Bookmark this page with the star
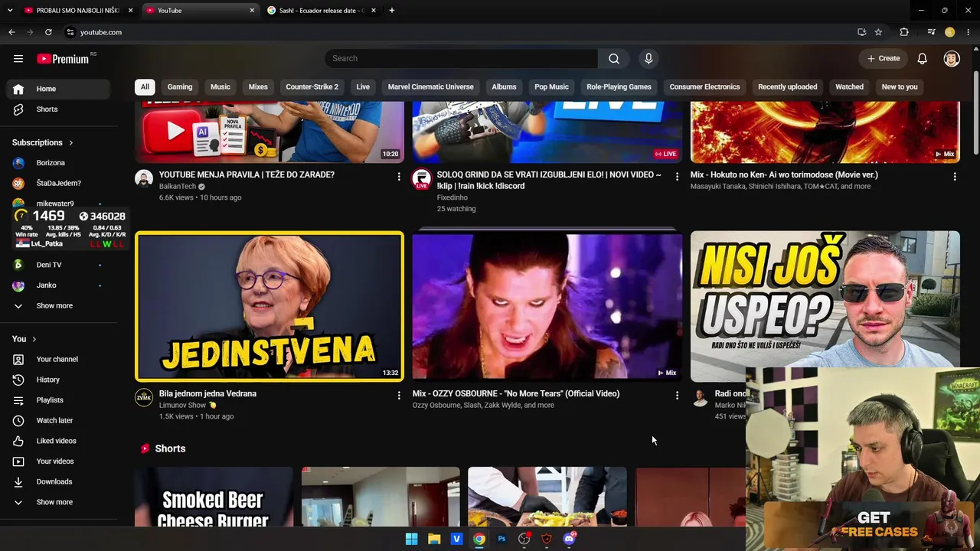The image size is (980, 551). [x=878, y=32]
